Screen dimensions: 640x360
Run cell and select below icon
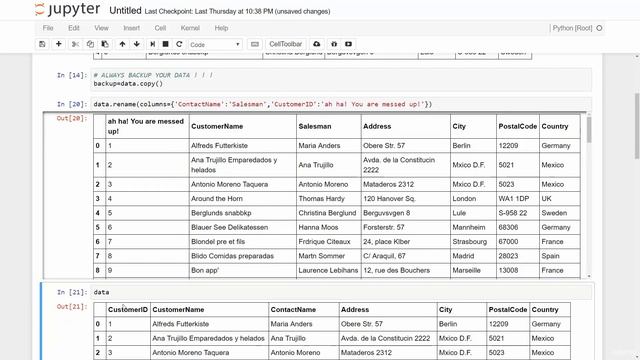coord(152,44)
